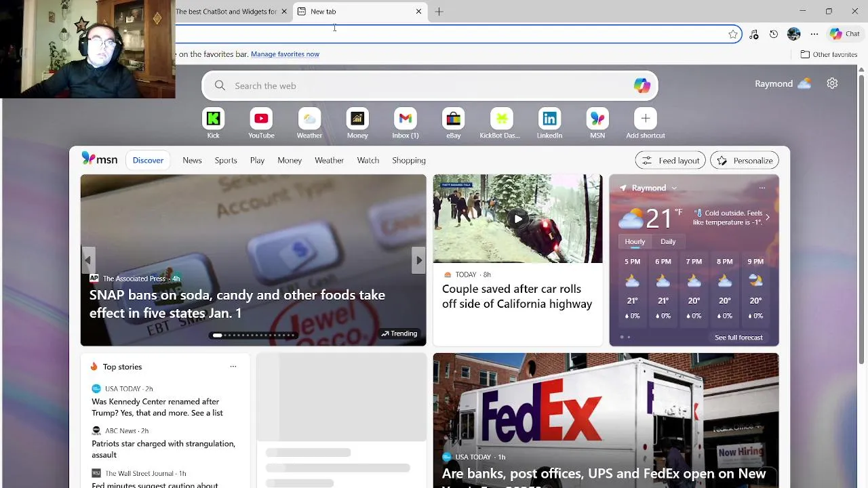
Task: Click the Trending badge on featured story
Action: [x=399, y=333]
